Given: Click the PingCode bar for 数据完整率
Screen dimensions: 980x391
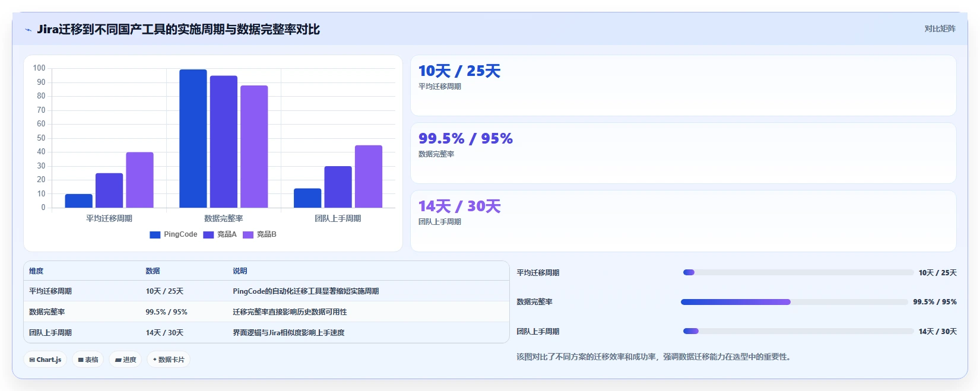Looking at the screenshot, I should pyautogui.click(x=193, y=138).
